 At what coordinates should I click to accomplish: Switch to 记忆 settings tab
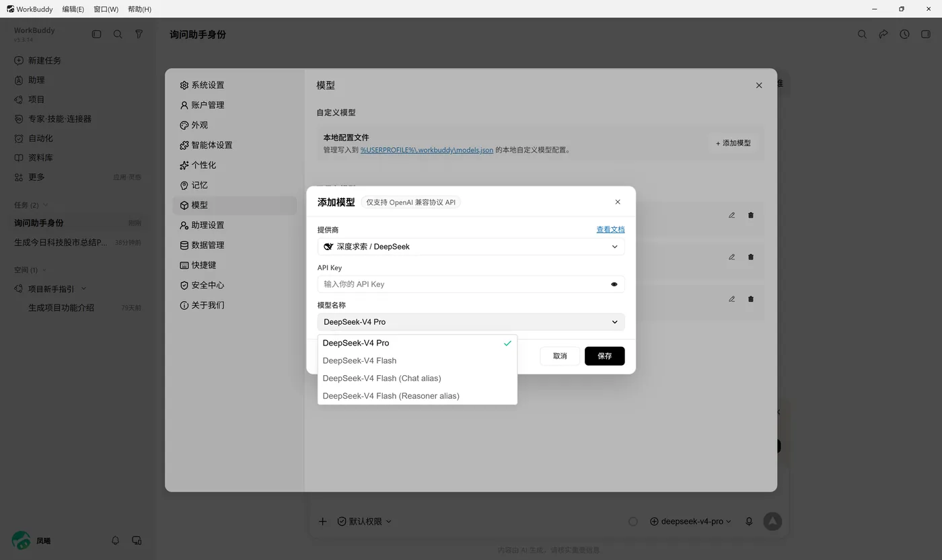235,186
